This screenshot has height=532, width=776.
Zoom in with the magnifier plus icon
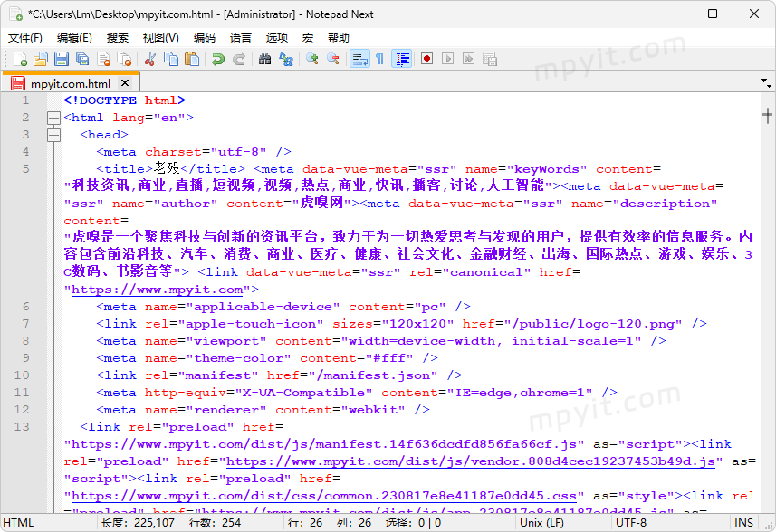[311, 59]
